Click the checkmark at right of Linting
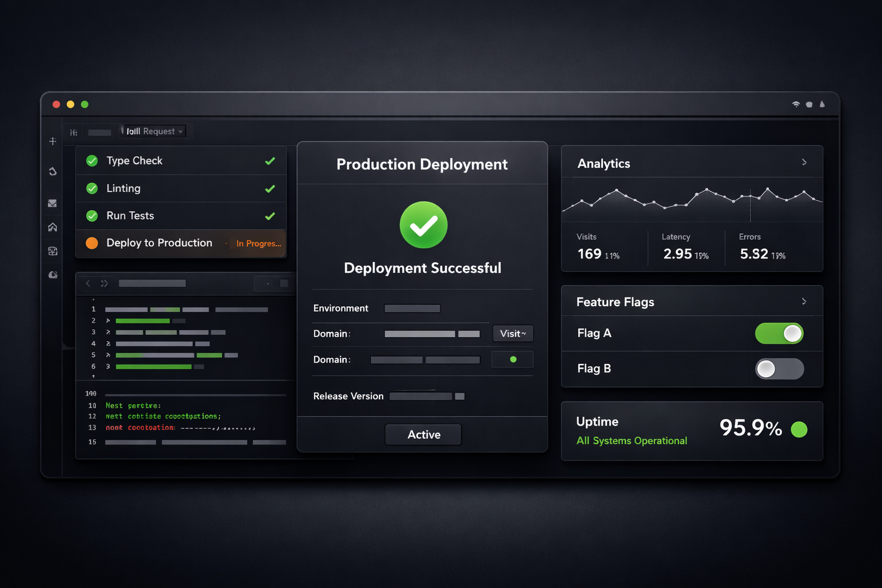 click(270, 189)
